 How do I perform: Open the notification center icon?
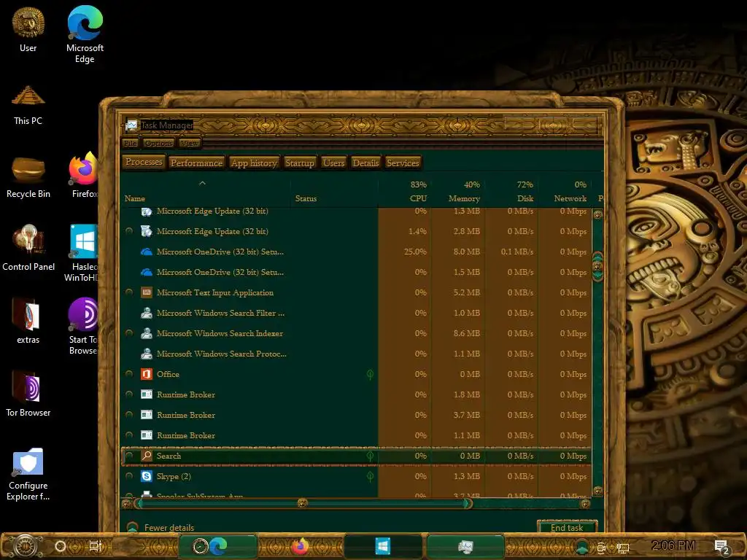[x=722, y=547]
